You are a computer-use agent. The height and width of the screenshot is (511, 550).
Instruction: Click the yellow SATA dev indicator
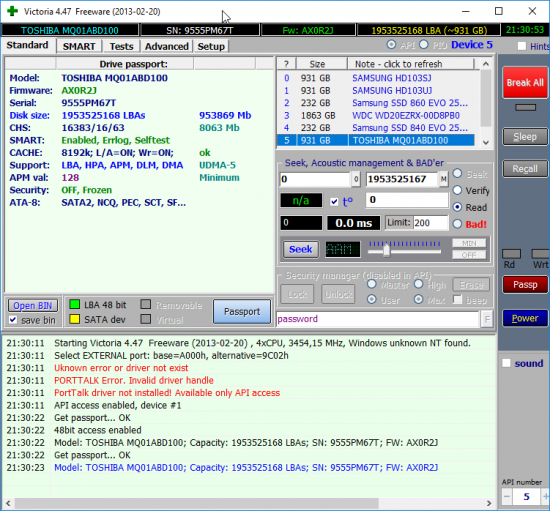pos(74,319)
